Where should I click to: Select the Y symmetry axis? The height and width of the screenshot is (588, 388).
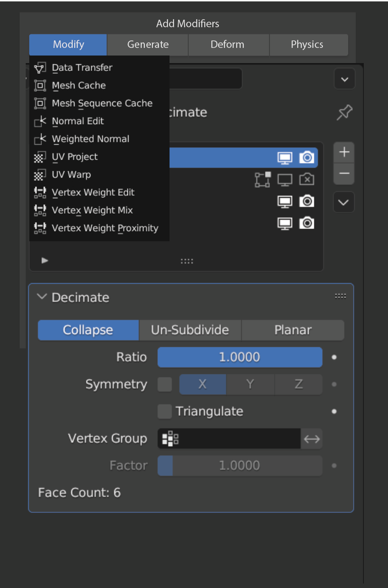coord(250,385)
